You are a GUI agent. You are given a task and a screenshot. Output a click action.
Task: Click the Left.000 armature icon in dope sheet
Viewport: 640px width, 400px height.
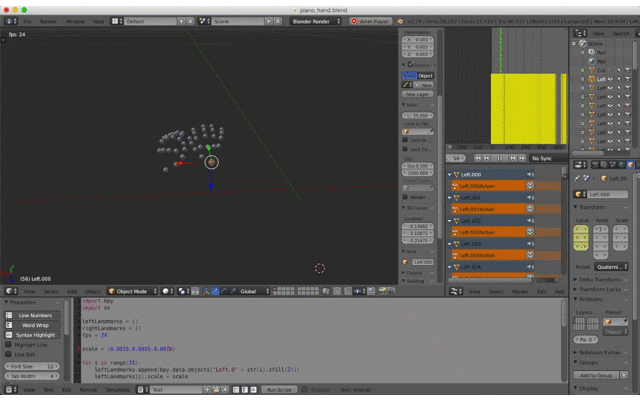[x=456, y=174]
